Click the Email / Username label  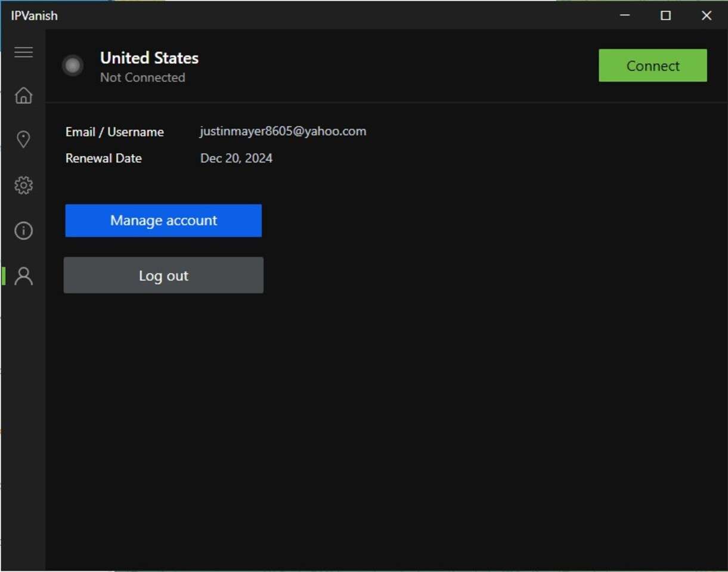(114, 132)
